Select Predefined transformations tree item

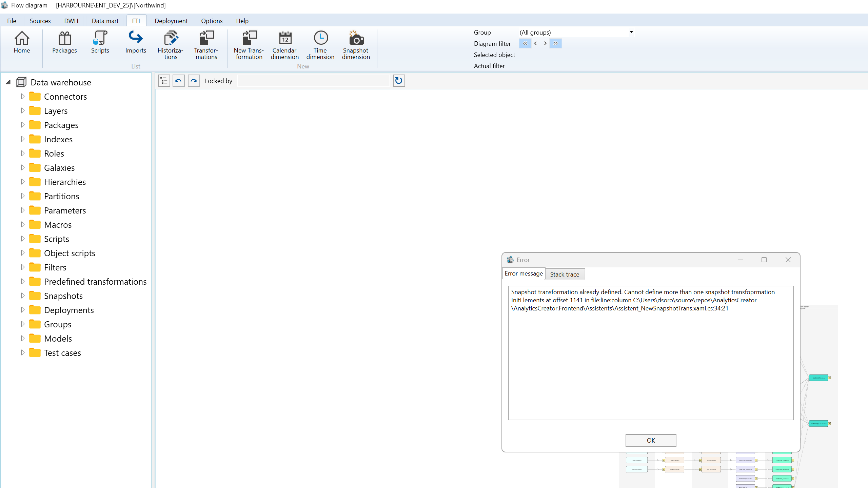(95, 282)
